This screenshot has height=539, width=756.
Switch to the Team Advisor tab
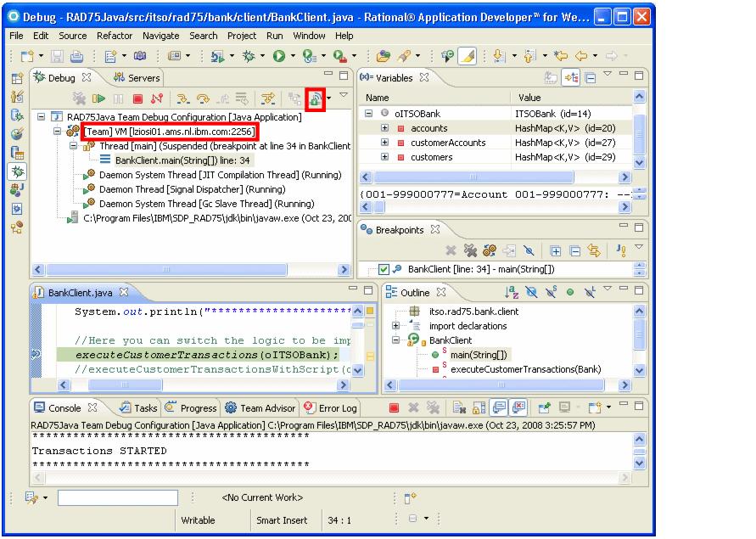[260, 408]
